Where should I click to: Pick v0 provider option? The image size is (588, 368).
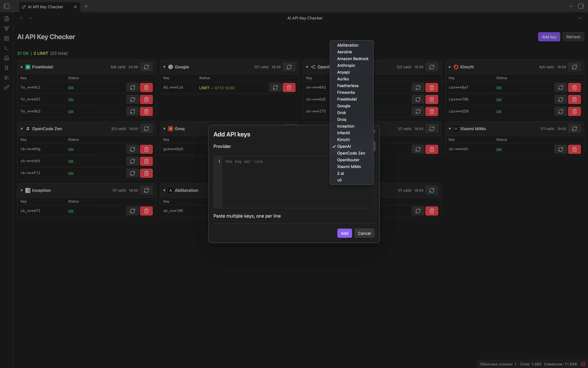click(351, 180)
